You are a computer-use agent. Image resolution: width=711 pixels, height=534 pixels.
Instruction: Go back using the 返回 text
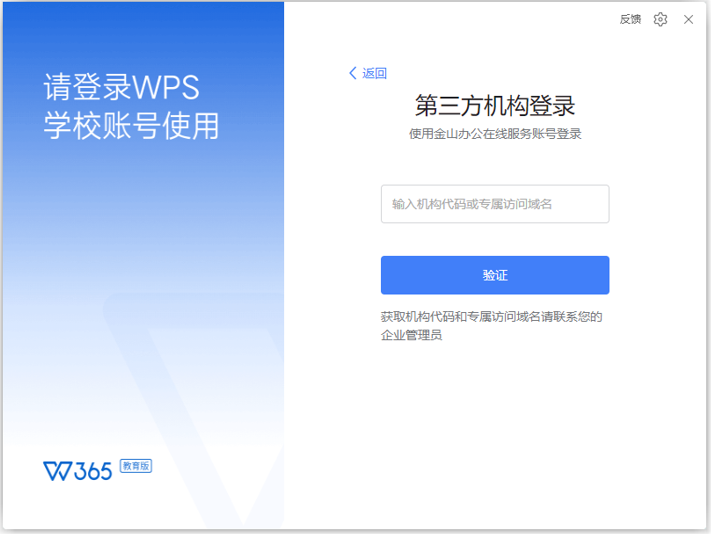point(374,73)
